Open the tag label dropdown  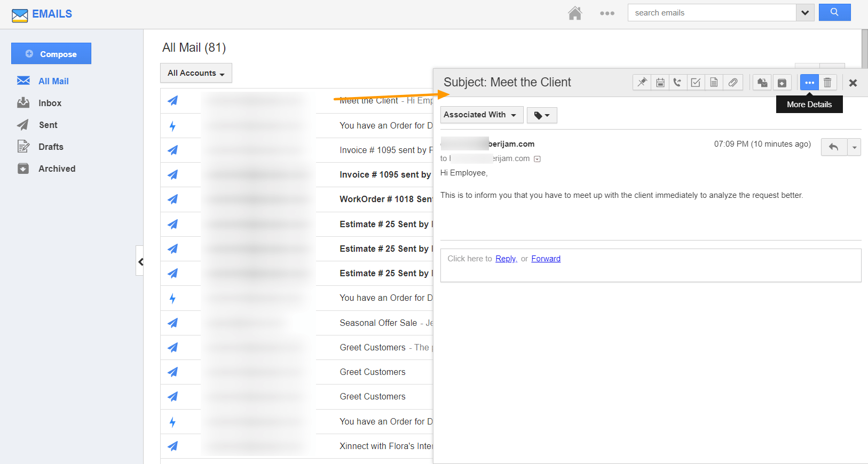[542, 115]
